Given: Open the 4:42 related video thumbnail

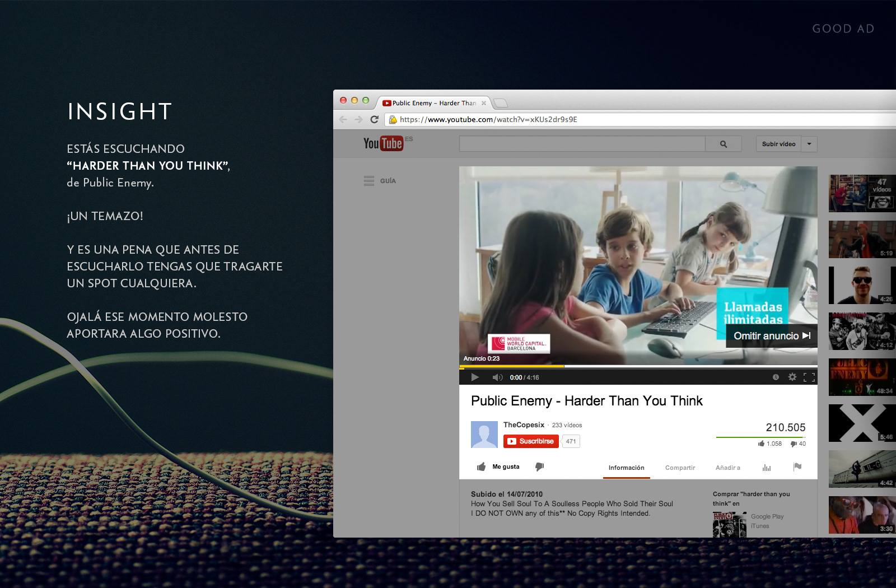Looking at the screenshot, I should [x=862, y=469].
